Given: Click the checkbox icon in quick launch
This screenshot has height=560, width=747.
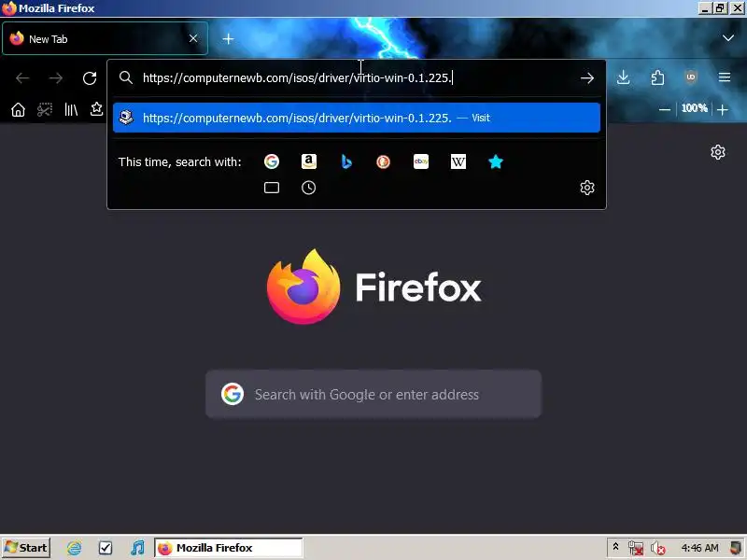Looking at the screenshot, I should 106,548.
